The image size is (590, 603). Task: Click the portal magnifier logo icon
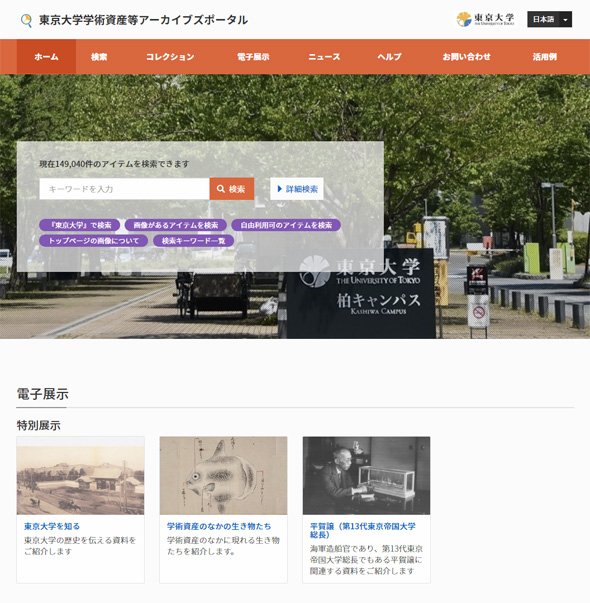coord(26,20)
